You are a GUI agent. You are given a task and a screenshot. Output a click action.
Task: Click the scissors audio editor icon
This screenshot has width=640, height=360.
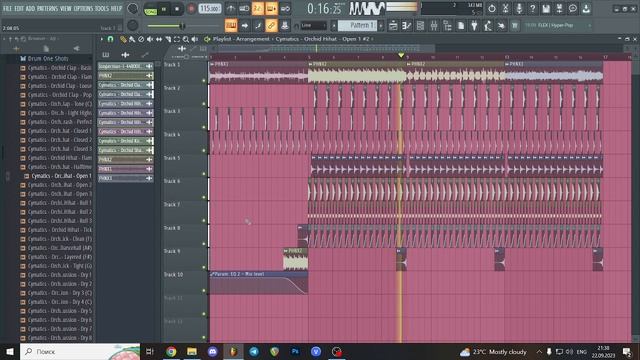tap(505, 8)
